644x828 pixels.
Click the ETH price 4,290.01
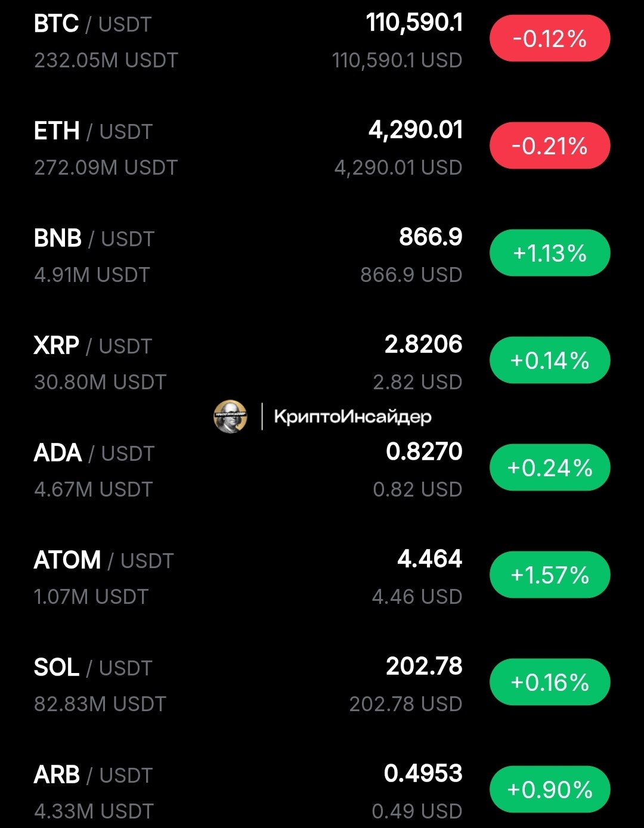pyautogui.click(x=416, y=131)
